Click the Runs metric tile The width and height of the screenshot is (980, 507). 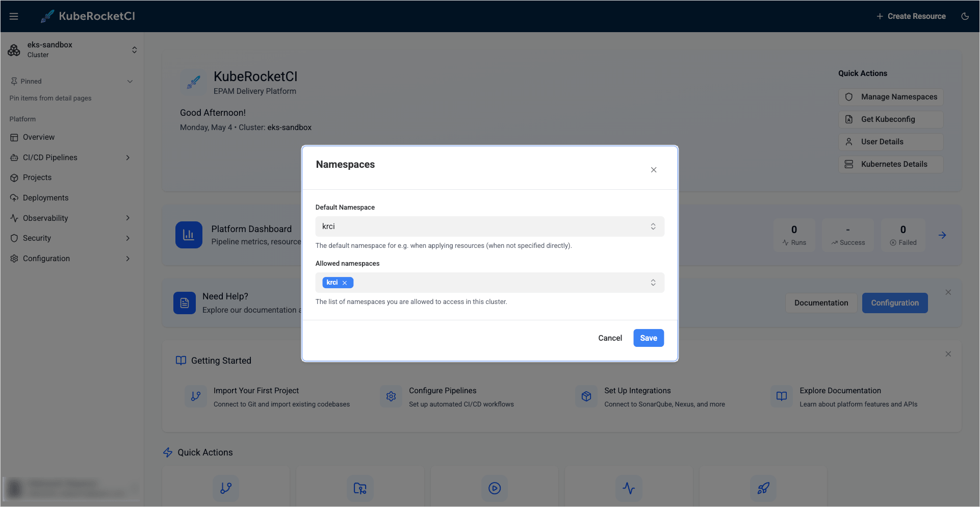click(x=794, y=235)
